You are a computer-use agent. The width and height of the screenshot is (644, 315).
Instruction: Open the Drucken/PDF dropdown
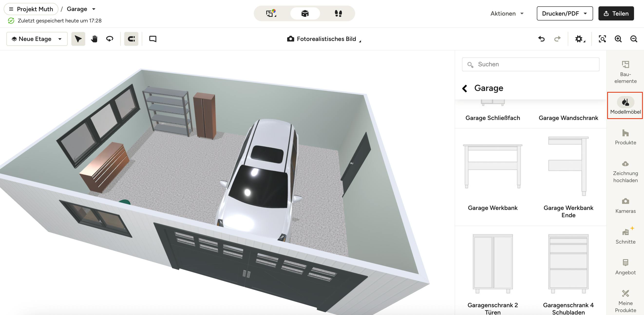tap(565, 13)
